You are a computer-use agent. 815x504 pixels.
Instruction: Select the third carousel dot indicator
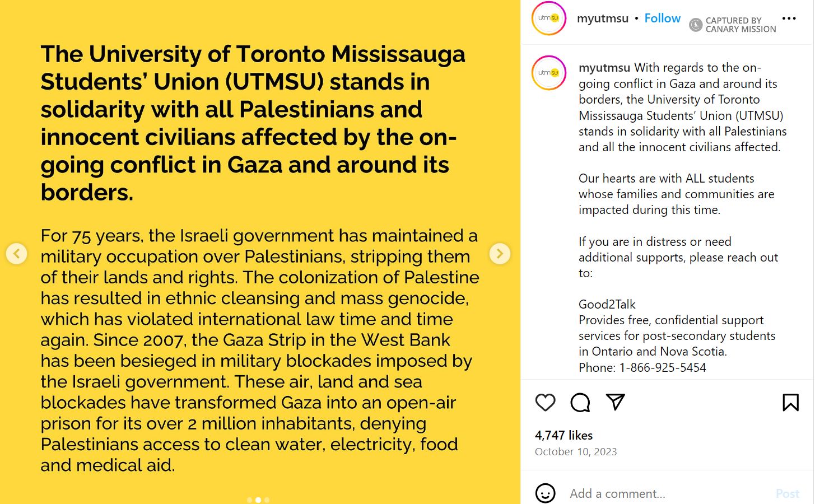(x=267, y=500)
